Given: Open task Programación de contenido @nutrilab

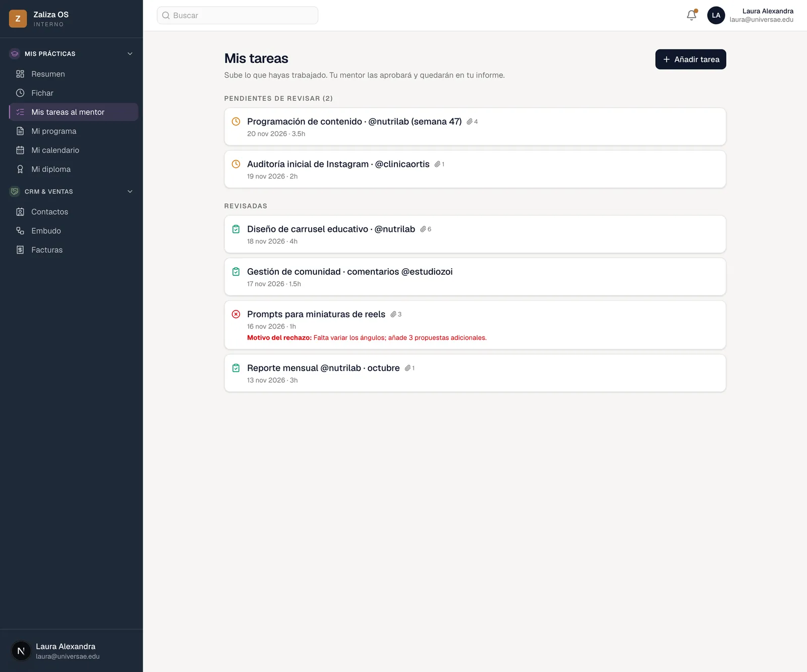Looking at the screenshot, I should pyautogui.click(x=475, y=127).
